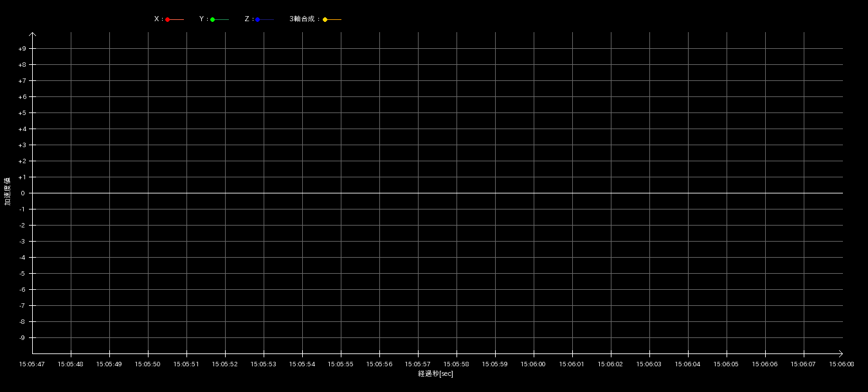Click the arrowhead at the Y-axis top
Image resolution: width=868 pixels, height=392 pixels.
(x=33, y=34)
